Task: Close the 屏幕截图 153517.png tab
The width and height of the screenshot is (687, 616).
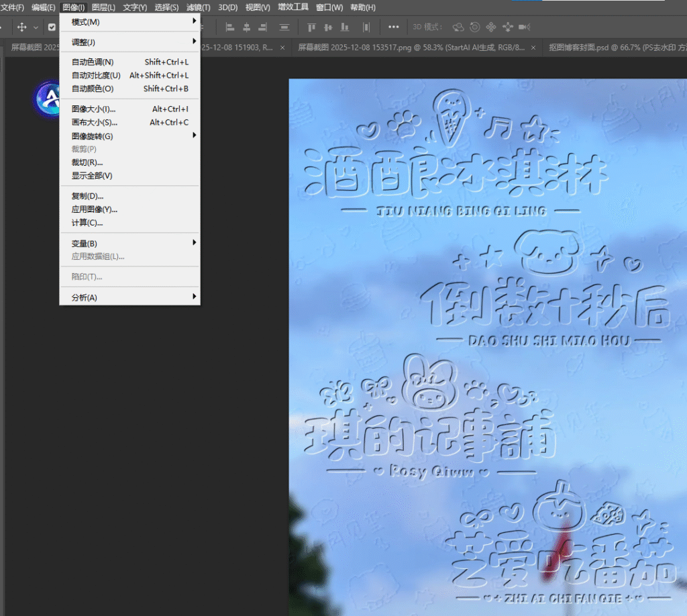Action: click(x=531, y=48)
